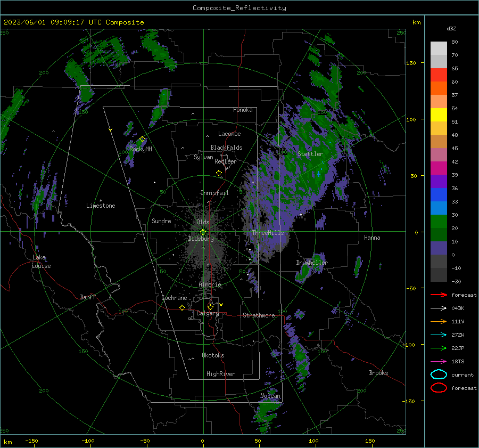Screen dimensions: 479x448
Task: Click the Okotoks label
Action: pyautogui.click(x=213, y=355)
